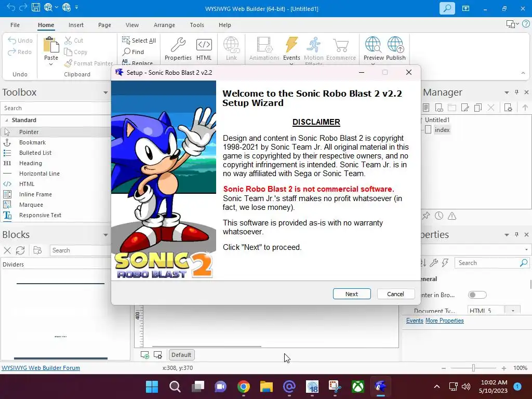This screenshot has height=399, width=532.
Task: Click the Toolbox search field
Action: click(56, 108)
